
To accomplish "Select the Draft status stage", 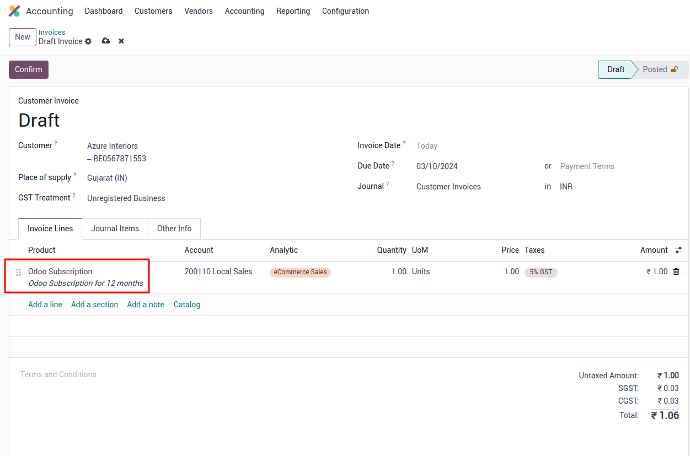I will (x=615, y=70).
